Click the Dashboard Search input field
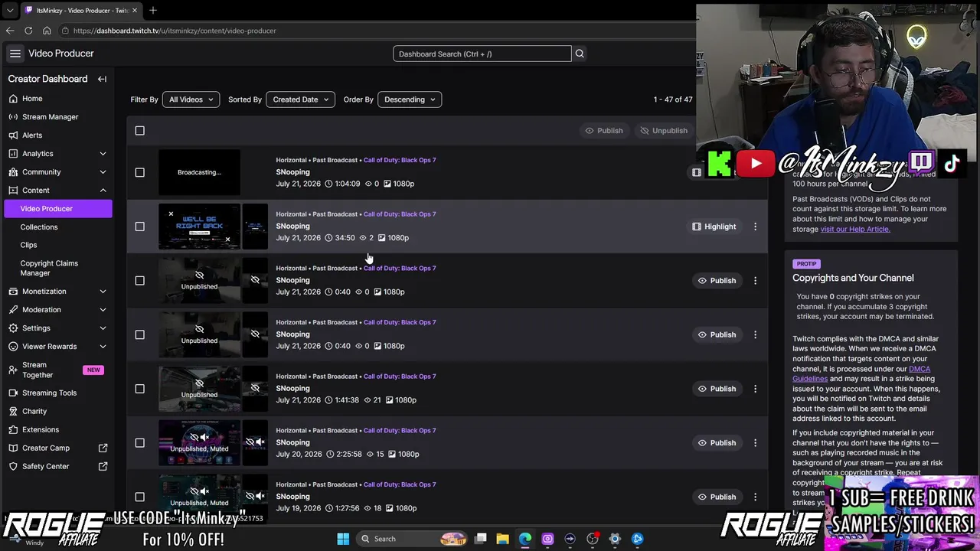This screenshot has width=980, height=551. point(482,54)
